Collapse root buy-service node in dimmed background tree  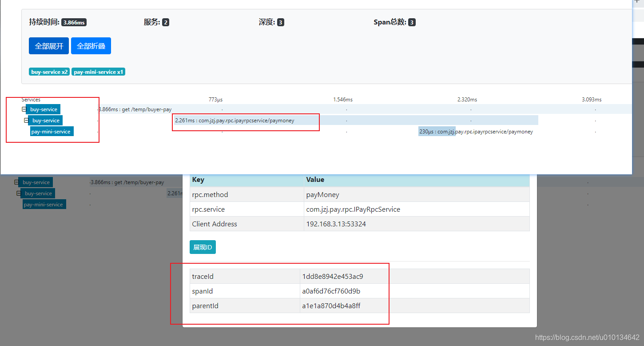[16, 182]
